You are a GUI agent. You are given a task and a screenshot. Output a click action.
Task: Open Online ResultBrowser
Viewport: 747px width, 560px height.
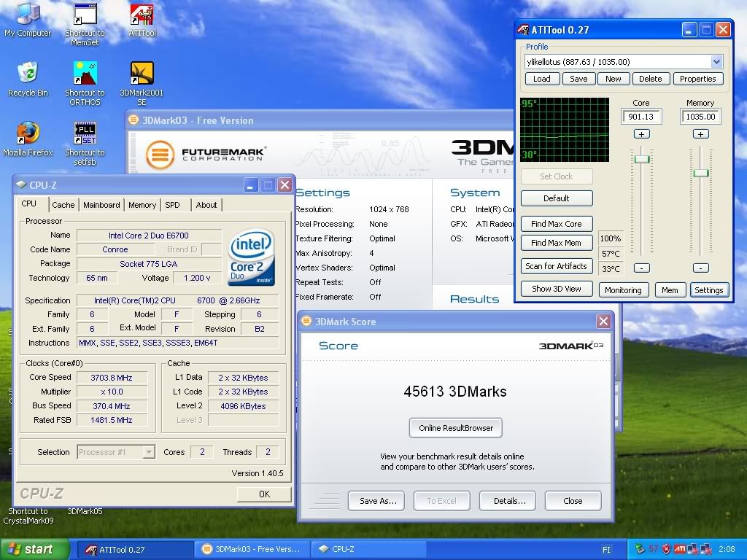pos(456,428)
